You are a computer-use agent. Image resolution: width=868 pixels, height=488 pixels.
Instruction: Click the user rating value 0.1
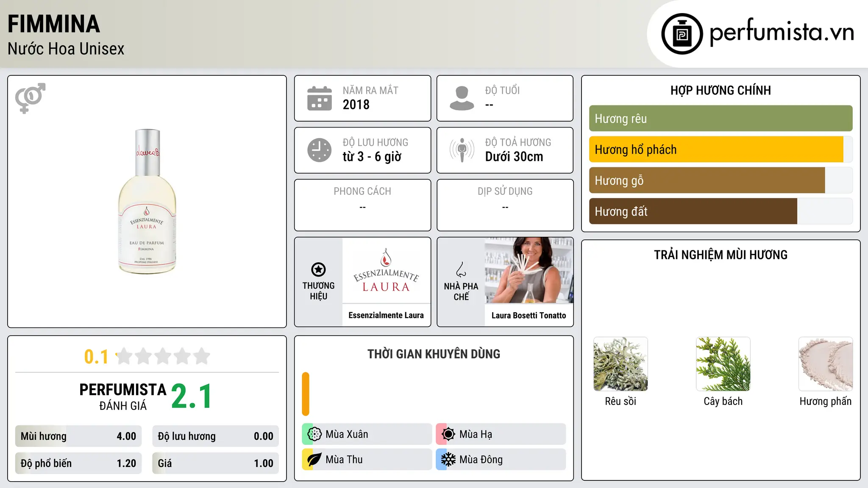tap(96, 357)
